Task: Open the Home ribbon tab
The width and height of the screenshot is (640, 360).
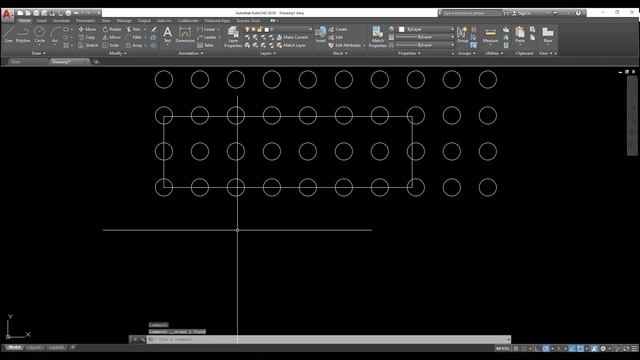Action: coord(24,20)
